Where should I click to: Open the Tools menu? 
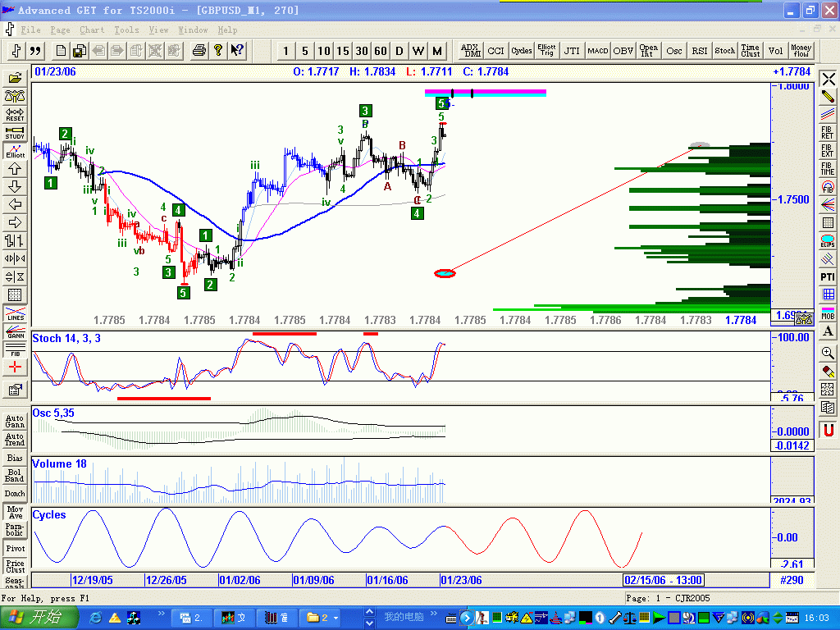point(126,30)
